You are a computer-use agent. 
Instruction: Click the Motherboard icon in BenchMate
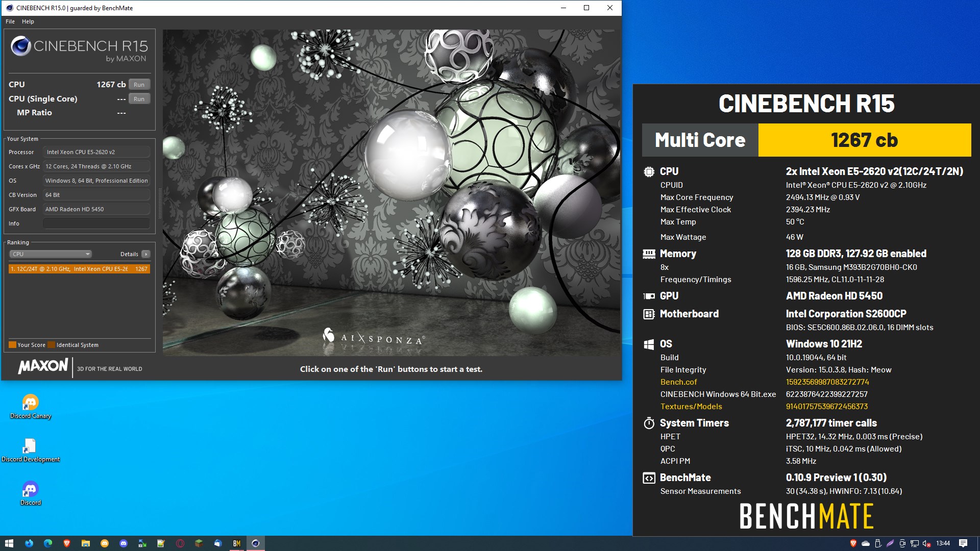point(649,314)
